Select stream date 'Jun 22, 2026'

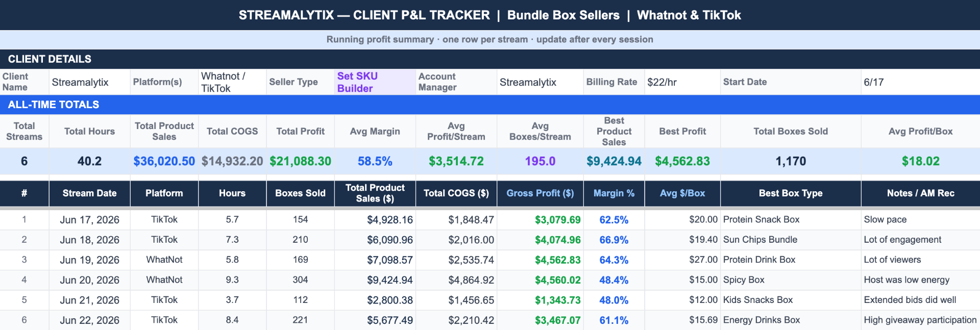(x=89, y=320)
